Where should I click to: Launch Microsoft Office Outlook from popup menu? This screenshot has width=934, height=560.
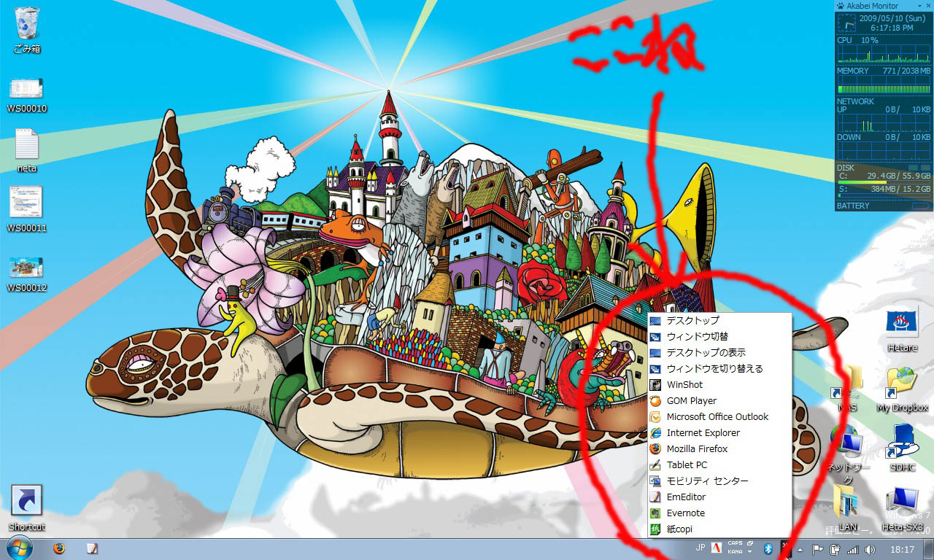[719, 416]
